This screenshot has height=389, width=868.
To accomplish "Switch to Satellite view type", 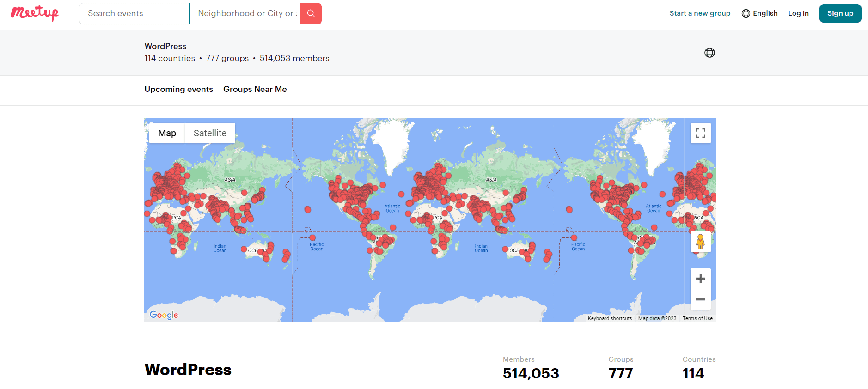I will click(x=210, y=133).
